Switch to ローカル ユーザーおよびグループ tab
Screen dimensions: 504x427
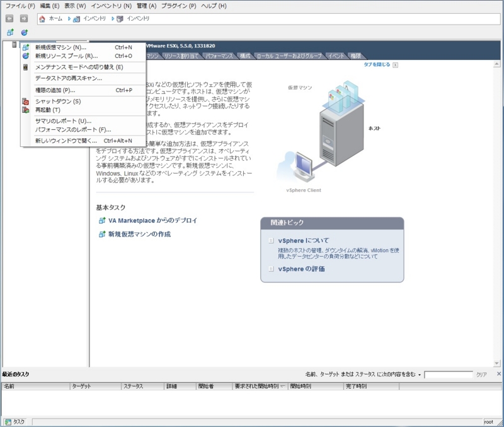[x=289, y=56]
